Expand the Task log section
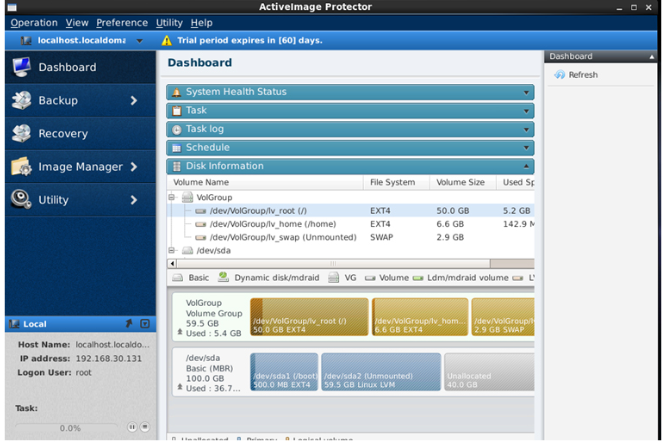This screenshot has height=444, width=668. 526,130
